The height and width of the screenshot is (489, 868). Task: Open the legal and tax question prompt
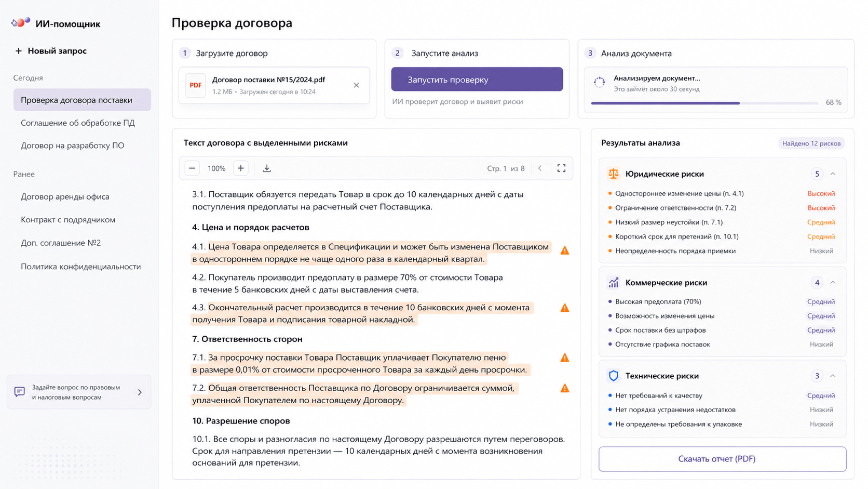pos(79,392)
